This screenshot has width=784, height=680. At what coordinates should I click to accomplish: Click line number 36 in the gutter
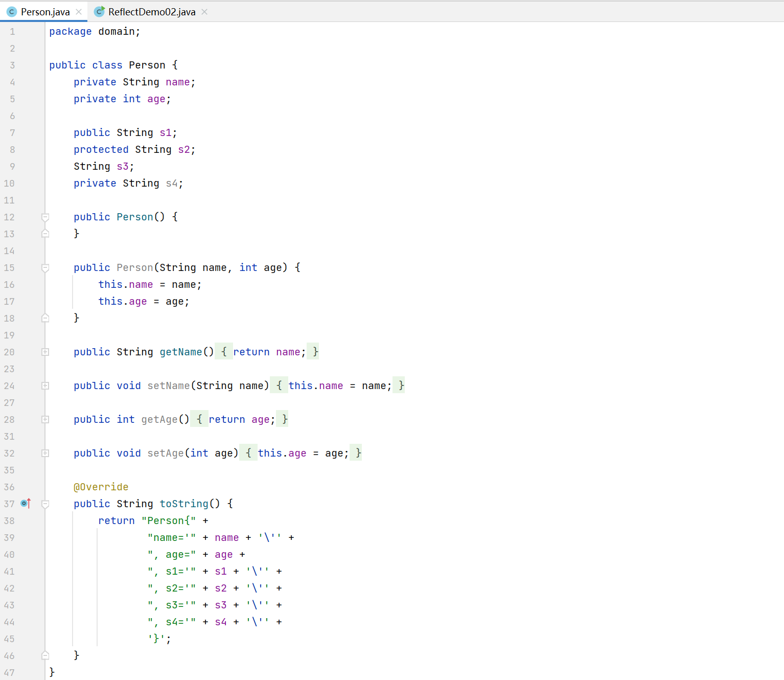click(9, 487)
